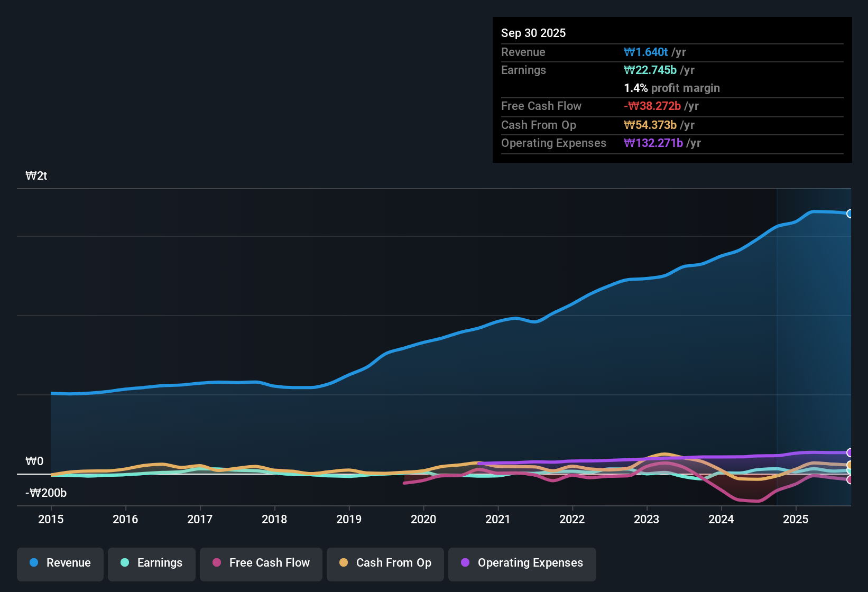Click the ₩1.640t Revenue value
This screenshot has width=868, height=592.
pyautogui.click(x=646, y=52)
